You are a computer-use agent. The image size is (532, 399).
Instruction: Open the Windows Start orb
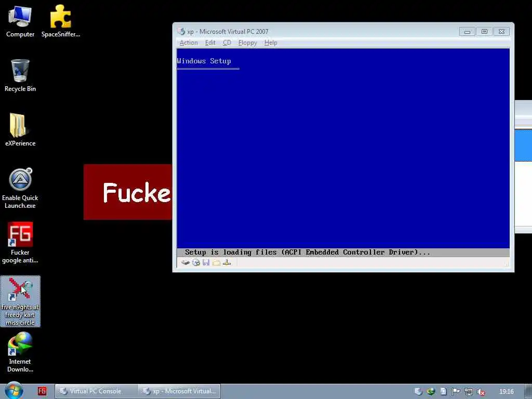[x=14, y=391]
